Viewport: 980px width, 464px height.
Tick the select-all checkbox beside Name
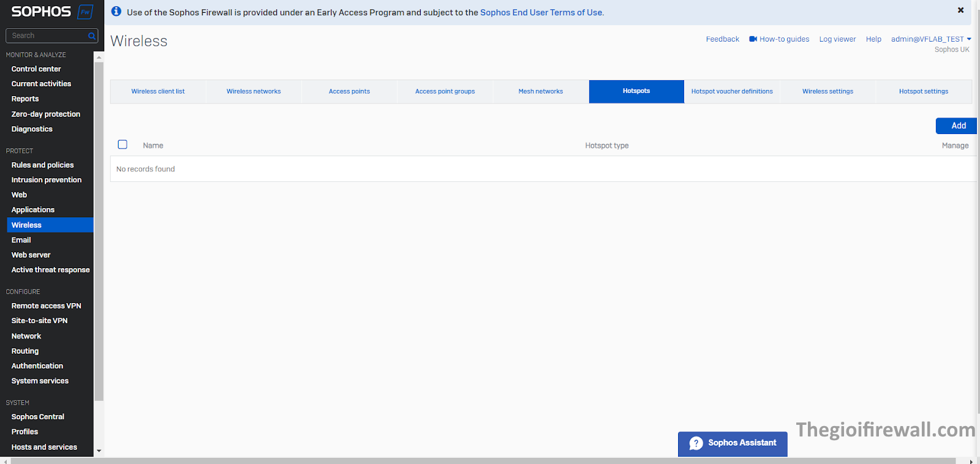pyautogui.click(x=123, y=144)
